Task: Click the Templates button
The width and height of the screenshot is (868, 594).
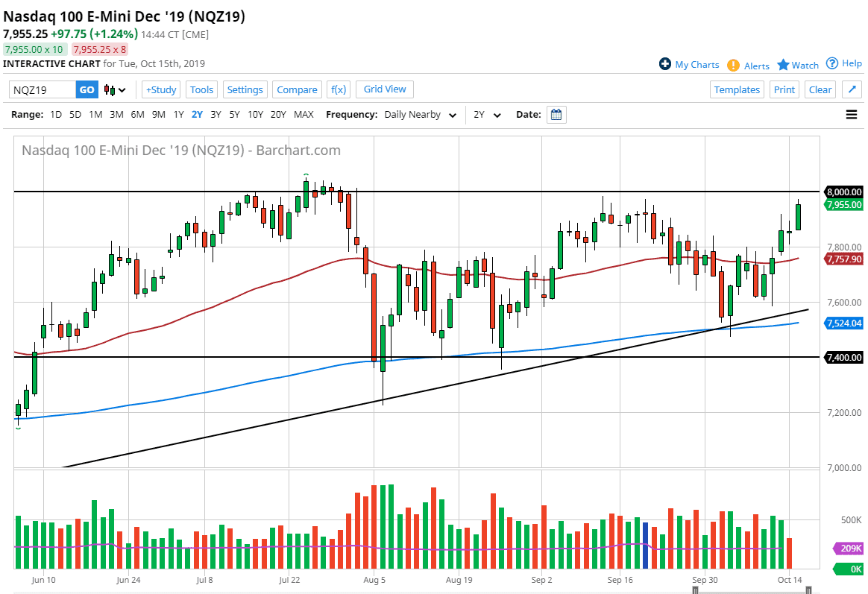Action: (737, 89)
